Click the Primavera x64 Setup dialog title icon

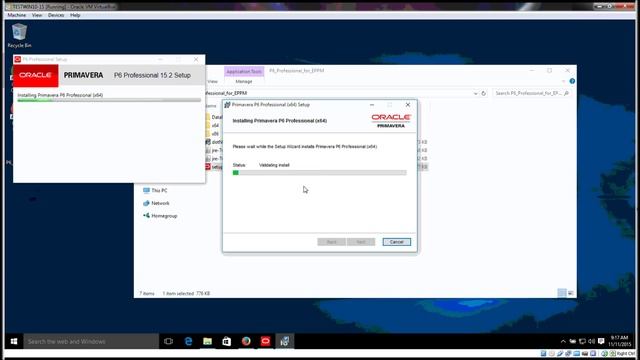coord(227,105)
